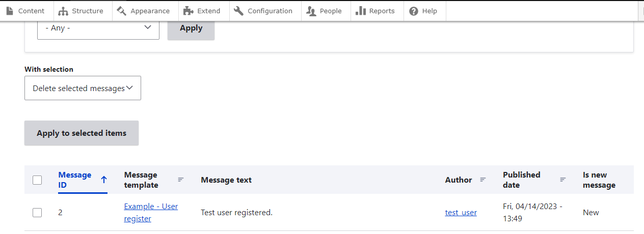This screenshot has width=644, height=234.
Task: Toggle the select-all checkbox in table header
Action: tap(37, 180)
